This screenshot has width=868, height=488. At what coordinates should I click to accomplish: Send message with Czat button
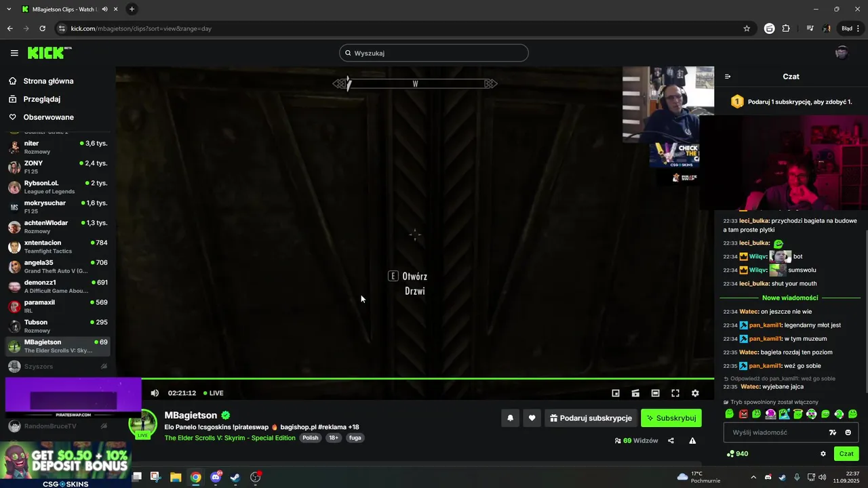pos(846,454)
